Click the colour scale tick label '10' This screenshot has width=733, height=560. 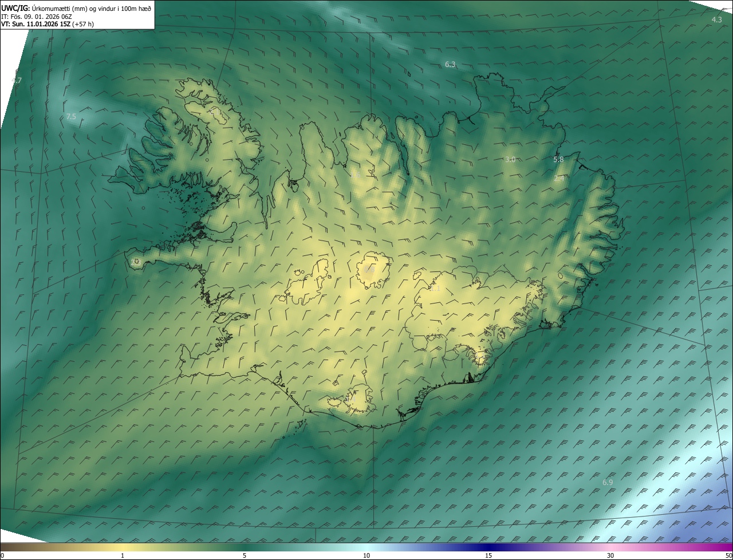pyautogui.click(x=366, y=555)
